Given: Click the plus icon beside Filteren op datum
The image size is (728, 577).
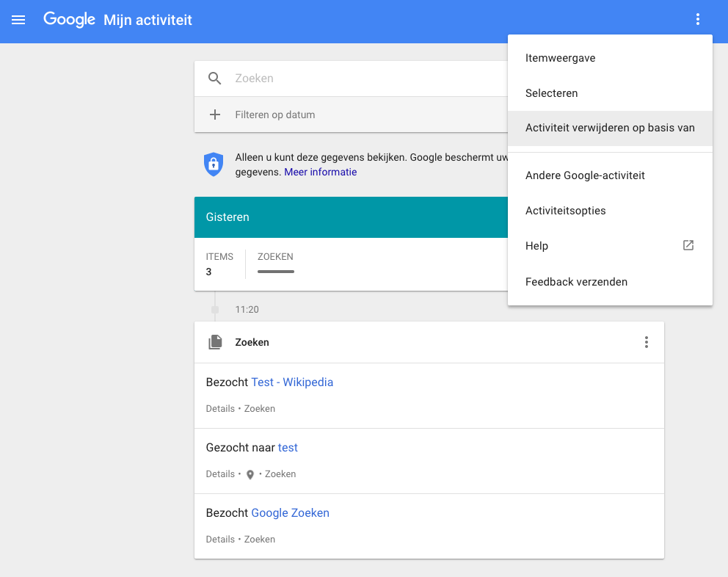Looking at the screenshot, I should 214,115.
